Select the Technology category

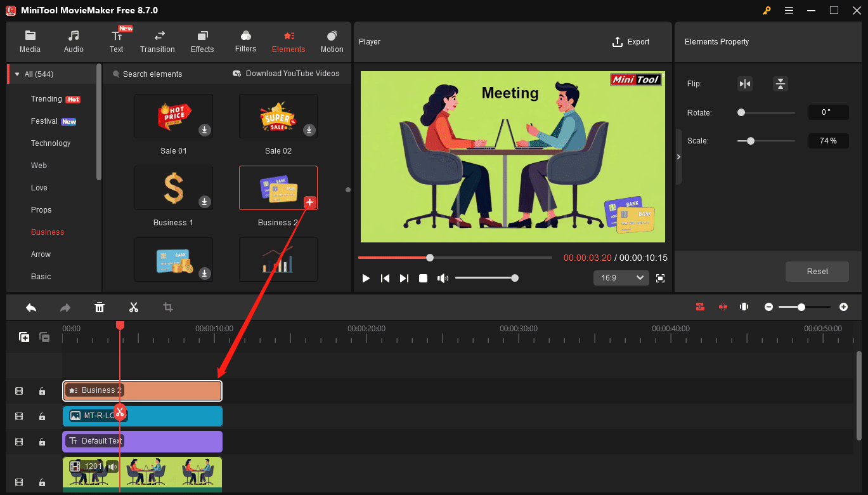tap(51, 143)
